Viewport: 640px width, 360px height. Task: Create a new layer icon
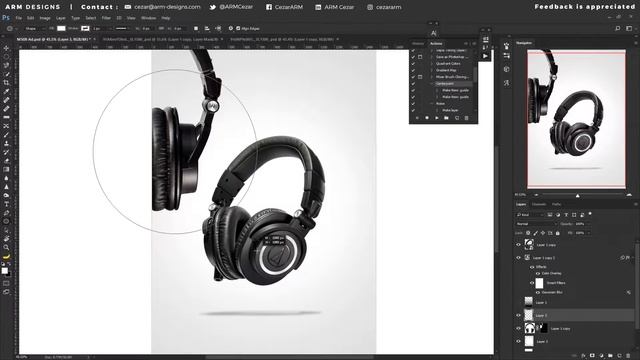[619, 356]
